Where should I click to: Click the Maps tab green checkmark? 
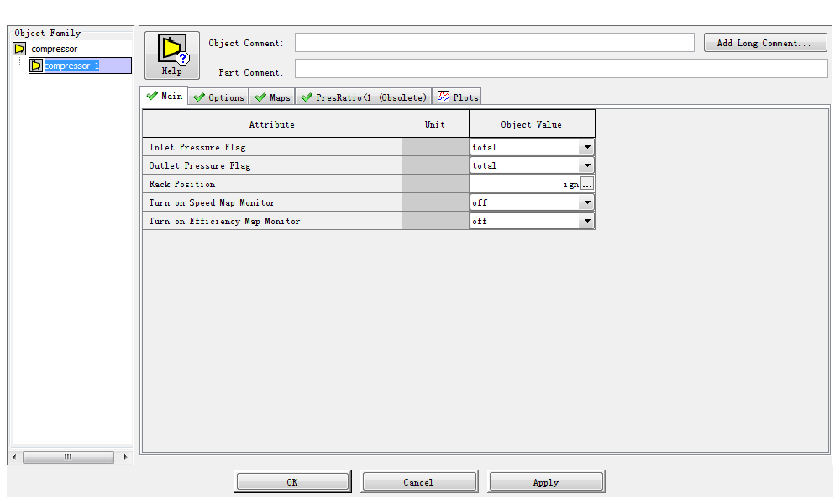pyautogui.click(x=260, y=97)
